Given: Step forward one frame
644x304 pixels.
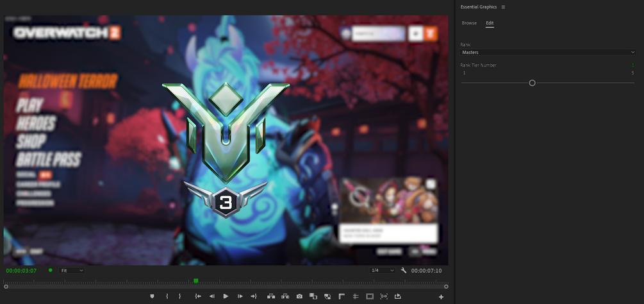Looking at the screenshot, I should tap(240, 296).
